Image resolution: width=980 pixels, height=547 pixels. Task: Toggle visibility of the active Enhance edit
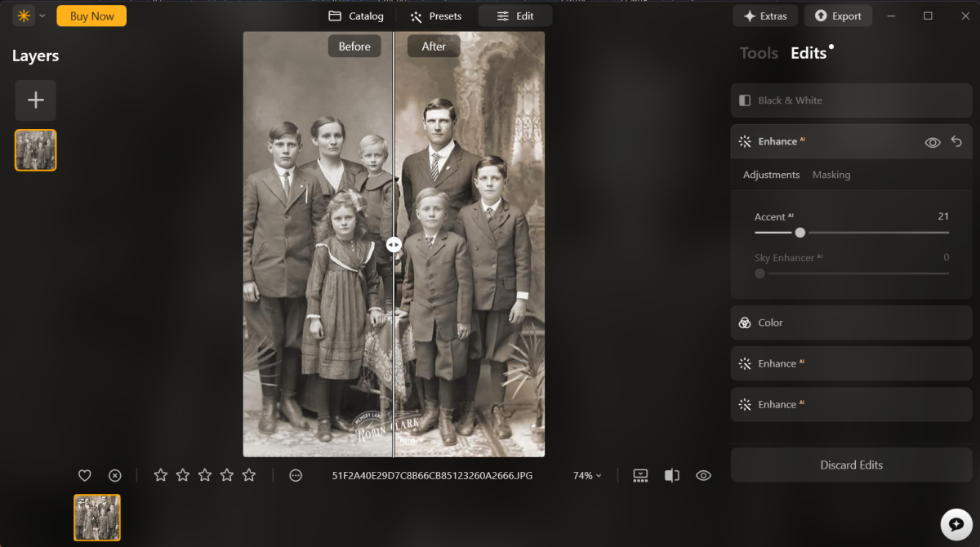(x=932, y=142)
